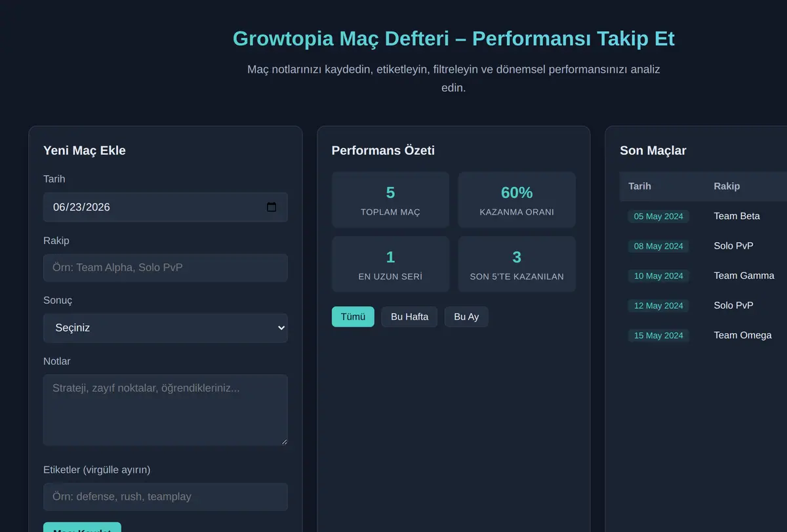The width and height of the screenshot is (787, 532).
Task: Click the Yeni Maç Ekle heading
Action: click(85, 151)
